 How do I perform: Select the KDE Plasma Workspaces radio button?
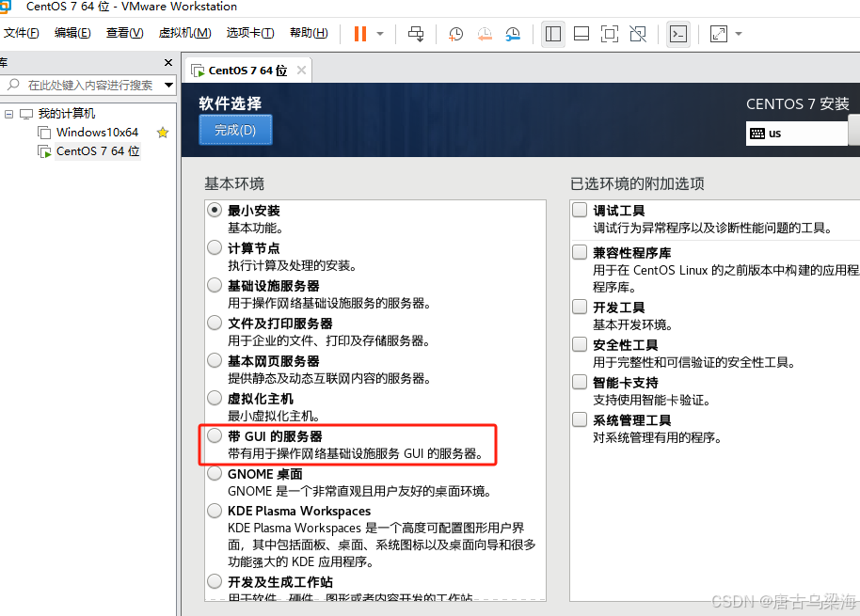(x=215, y=511)
